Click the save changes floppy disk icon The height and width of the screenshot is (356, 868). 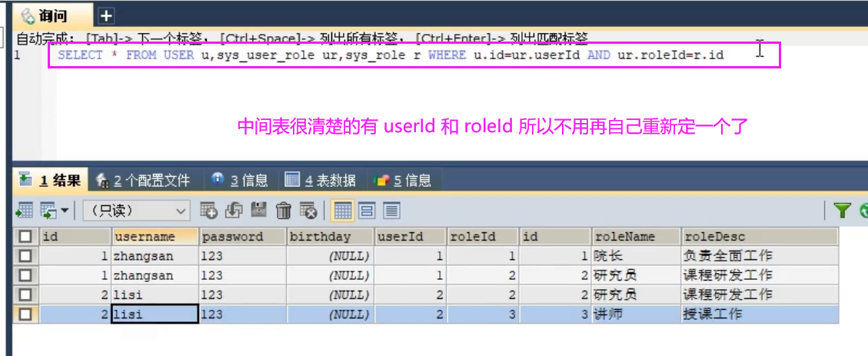point(259,211)
